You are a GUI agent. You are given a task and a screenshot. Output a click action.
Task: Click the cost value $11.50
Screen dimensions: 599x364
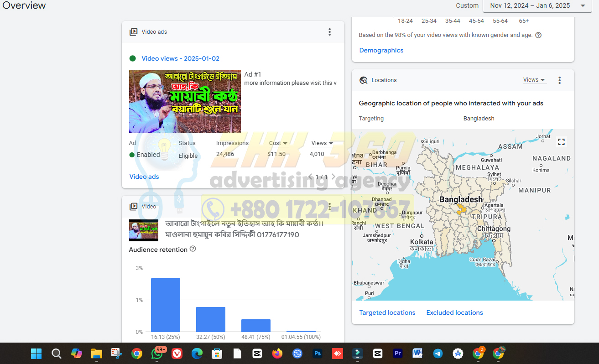point(276,154)
